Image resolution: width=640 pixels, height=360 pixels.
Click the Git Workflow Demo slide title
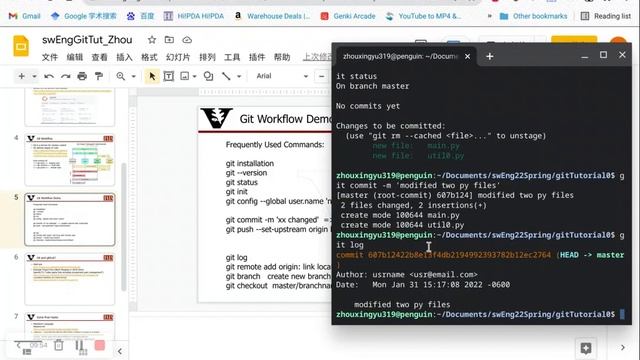tap(285, 119)
